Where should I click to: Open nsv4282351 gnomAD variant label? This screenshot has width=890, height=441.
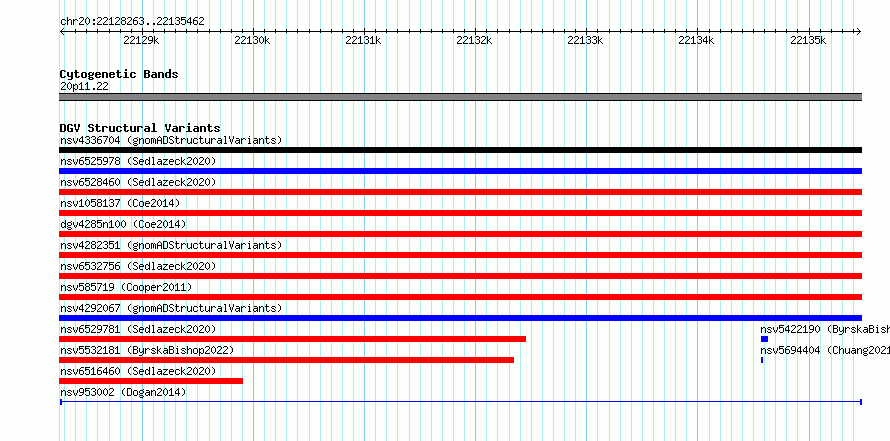coord(171,245)
